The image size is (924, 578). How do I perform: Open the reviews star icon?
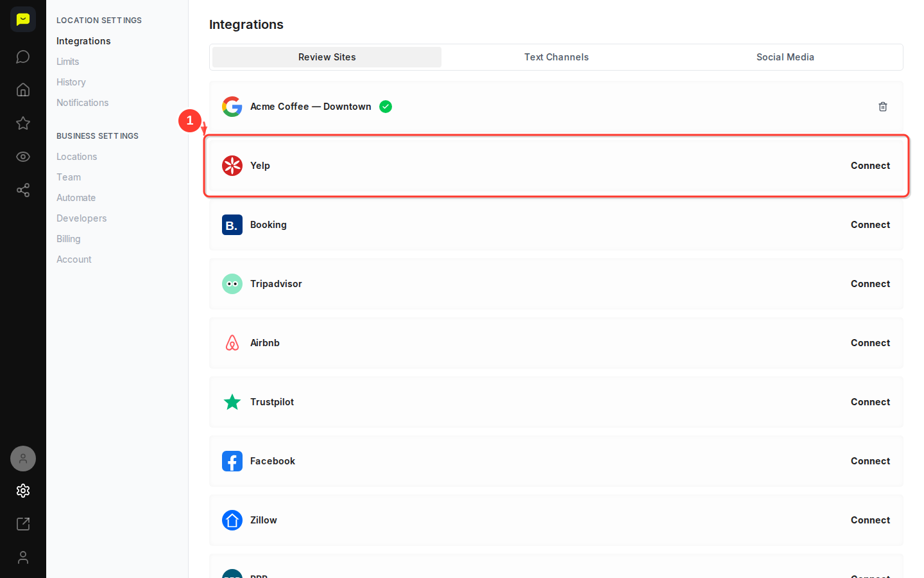(23, 123)
